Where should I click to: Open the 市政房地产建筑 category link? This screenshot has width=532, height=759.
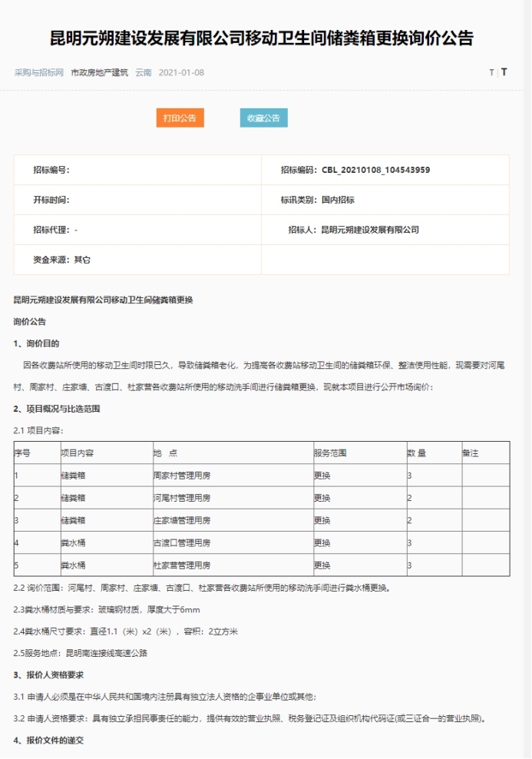point(99,73)
